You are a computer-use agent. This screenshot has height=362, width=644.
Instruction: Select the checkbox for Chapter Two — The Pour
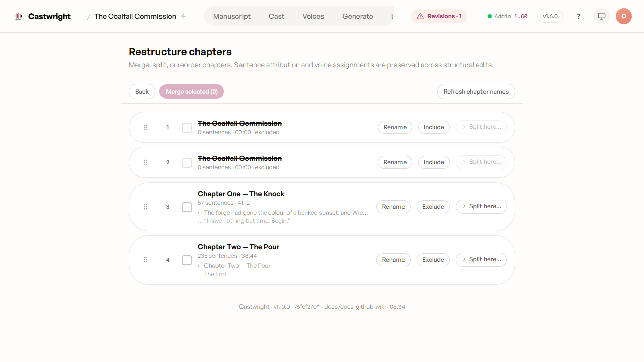[187, 260]
